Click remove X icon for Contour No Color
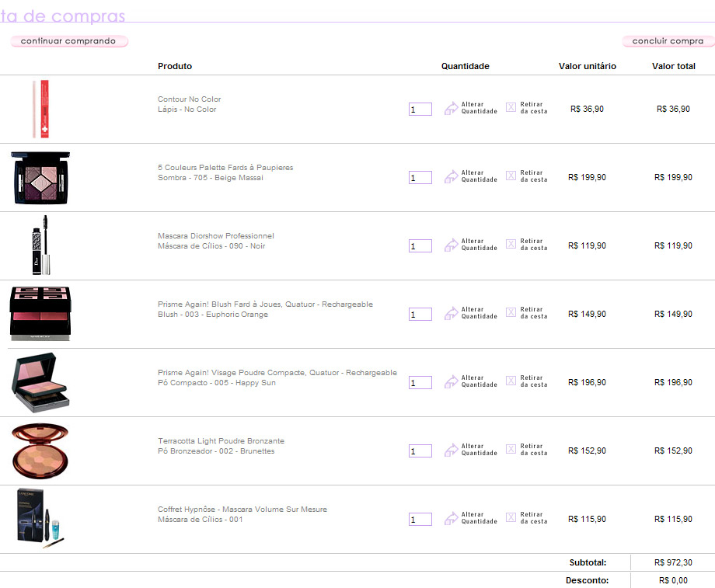 coord(511,107)
